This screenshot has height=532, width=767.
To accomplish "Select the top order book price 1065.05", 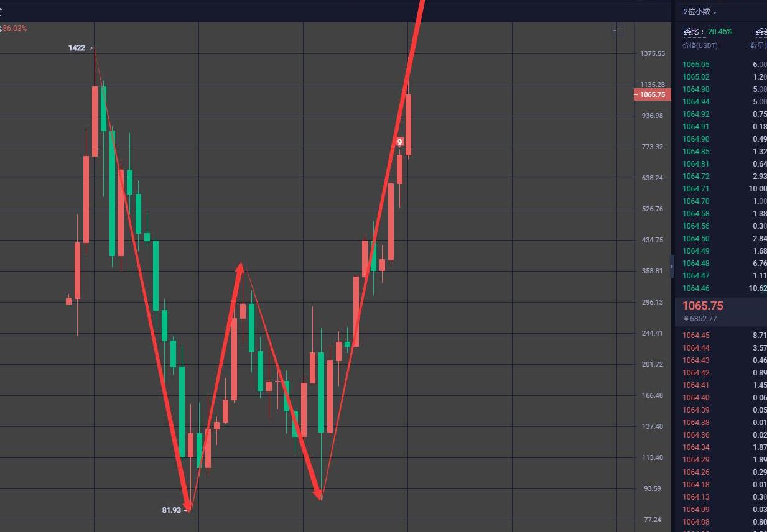I will pos(695,65).
